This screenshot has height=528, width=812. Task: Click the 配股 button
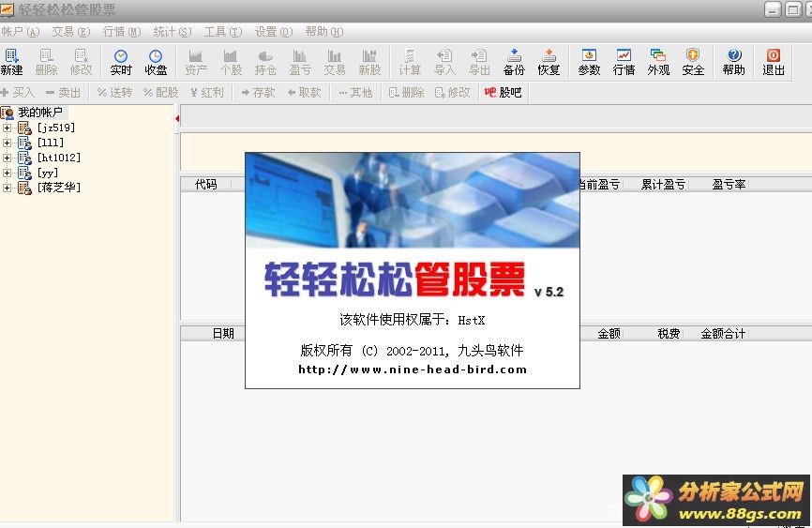point(161,92)
